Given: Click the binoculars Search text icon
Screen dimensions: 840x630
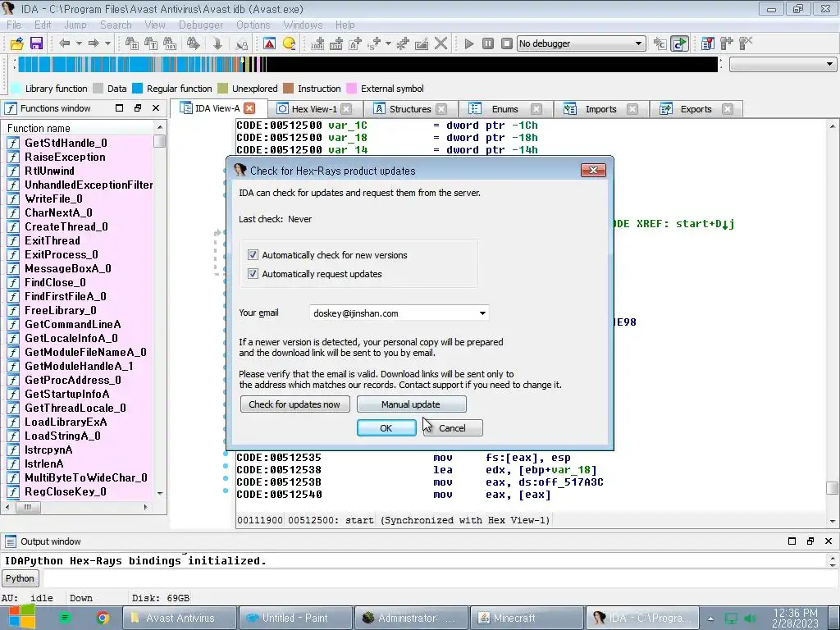Looking at the screenshot, I should click(151, 43).
